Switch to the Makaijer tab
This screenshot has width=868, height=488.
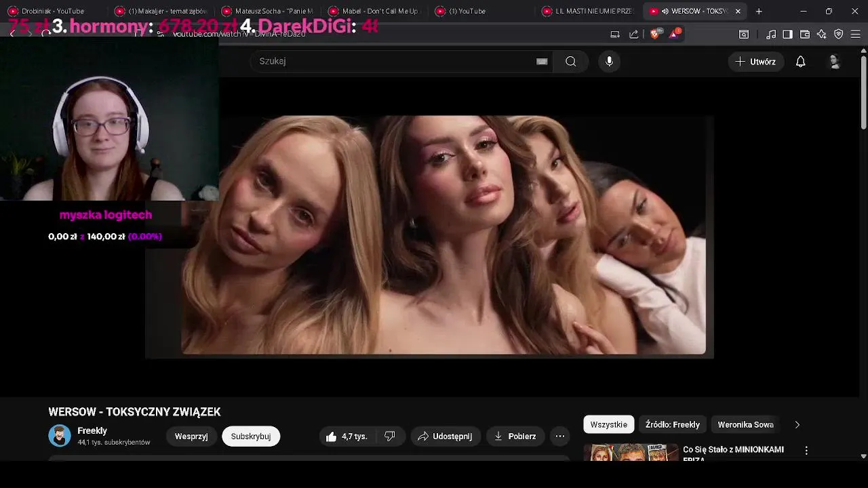coord(162,12)
